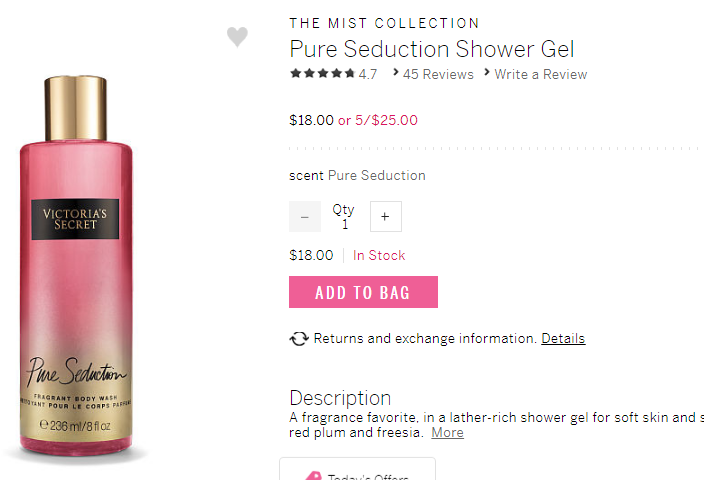The width and height of the screenshot is (704, 480).
Task: Increase quantity with the plus button
Action: pyautogui.click(x=385, y=217)
